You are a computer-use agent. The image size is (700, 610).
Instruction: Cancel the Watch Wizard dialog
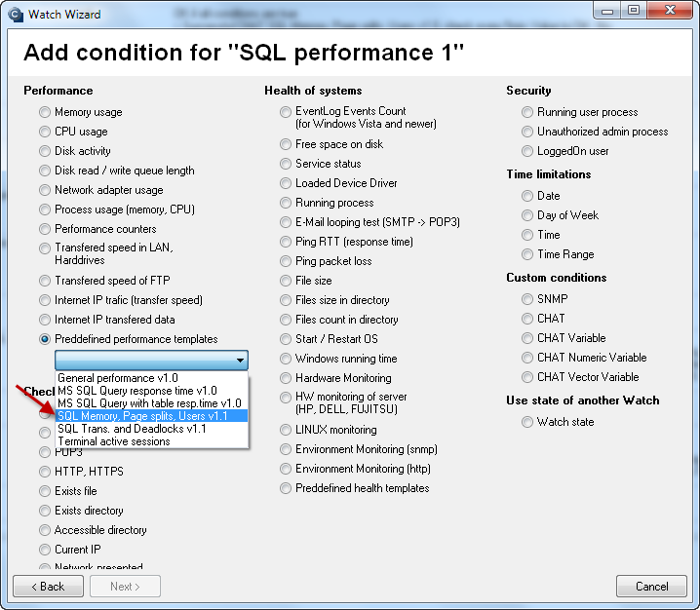[x=652, y=587]
